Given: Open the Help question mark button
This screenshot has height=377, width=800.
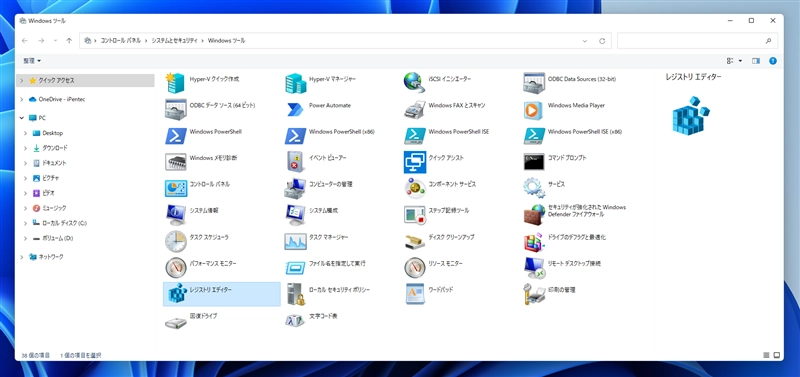Looking at the screenshot, I should pos(773,61).
